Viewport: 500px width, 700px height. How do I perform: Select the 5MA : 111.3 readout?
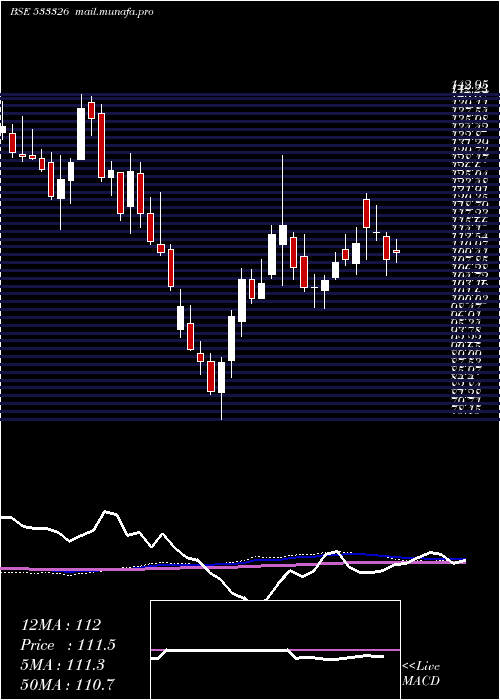click(x=62, y=664)
